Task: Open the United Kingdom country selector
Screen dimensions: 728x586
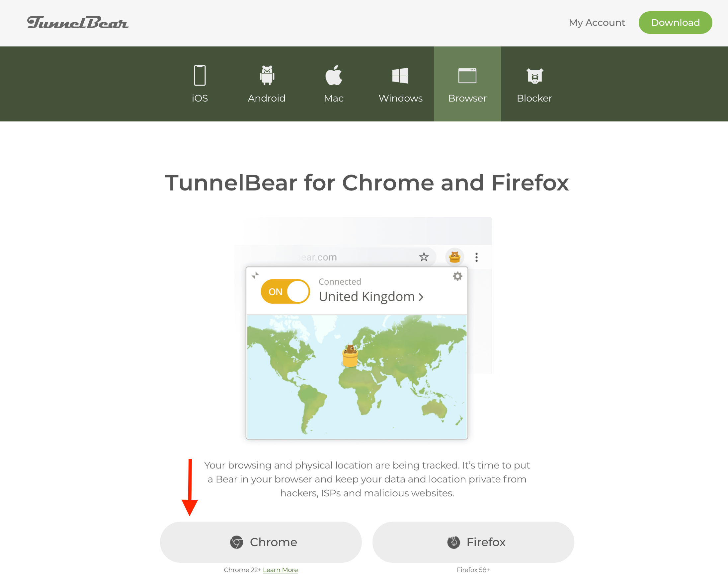Action: pyautogui.click(x=371, y=297)
